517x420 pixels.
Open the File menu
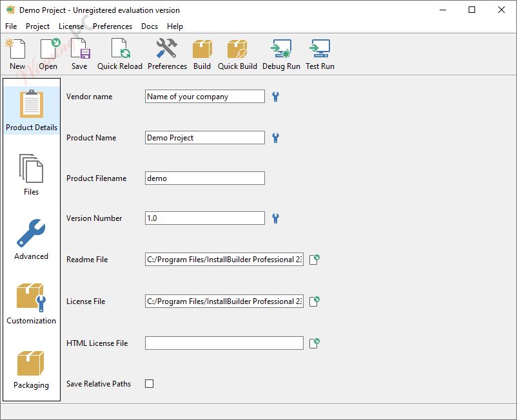(11, 26)
